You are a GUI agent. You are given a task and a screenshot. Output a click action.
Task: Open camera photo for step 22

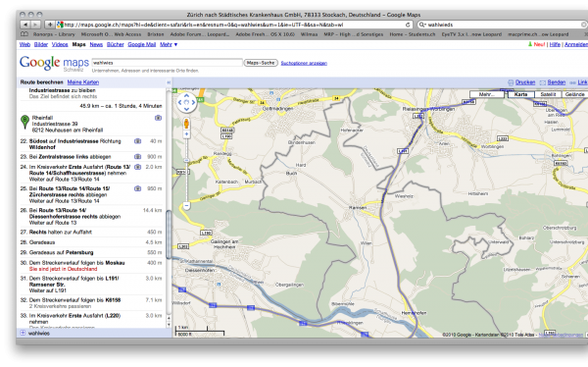coord(137,141)
